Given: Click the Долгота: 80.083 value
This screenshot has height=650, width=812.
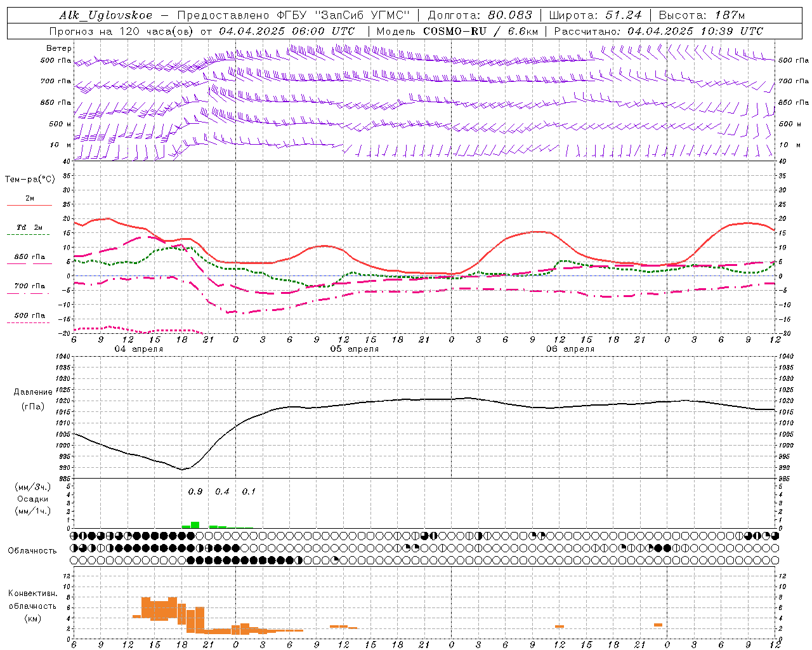Looking at the screenshot, I should coord(480,15).
